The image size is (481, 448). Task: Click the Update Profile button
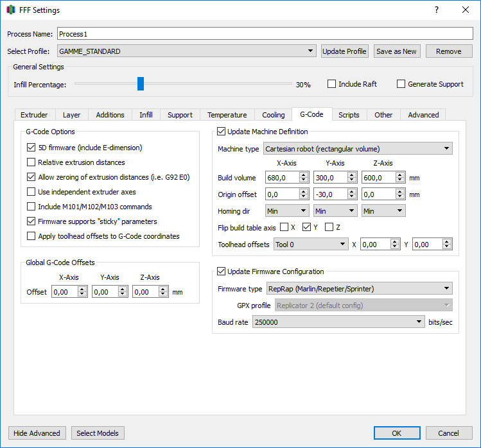(x=344, y=51)
